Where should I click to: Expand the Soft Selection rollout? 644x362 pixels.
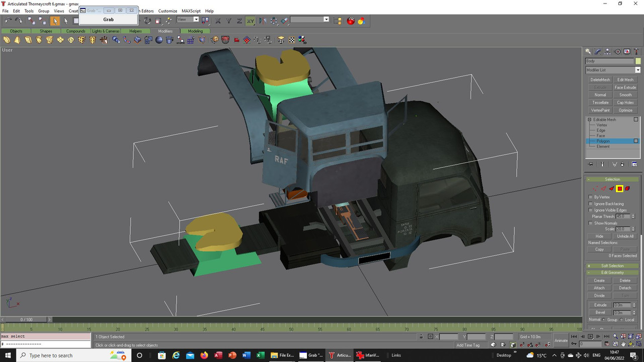(612, 266)
